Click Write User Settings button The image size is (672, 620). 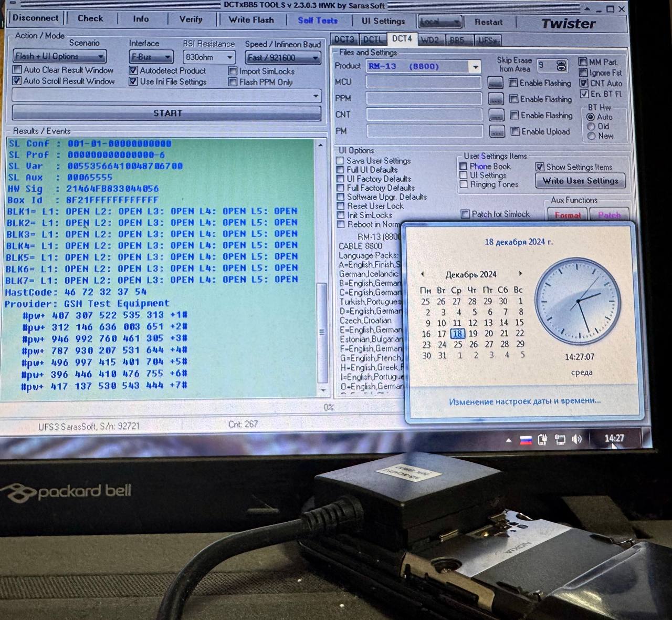(x=580, y=181)
